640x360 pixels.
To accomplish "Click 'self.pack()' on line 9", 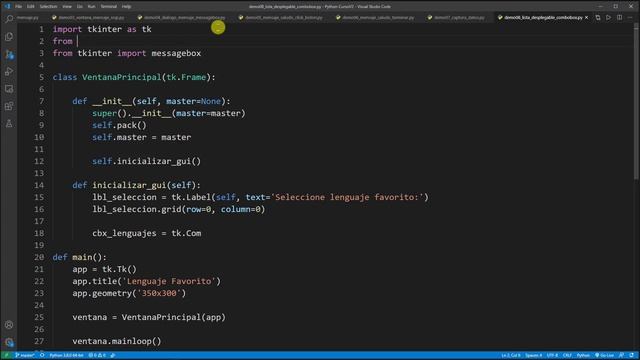I will 119,125.
